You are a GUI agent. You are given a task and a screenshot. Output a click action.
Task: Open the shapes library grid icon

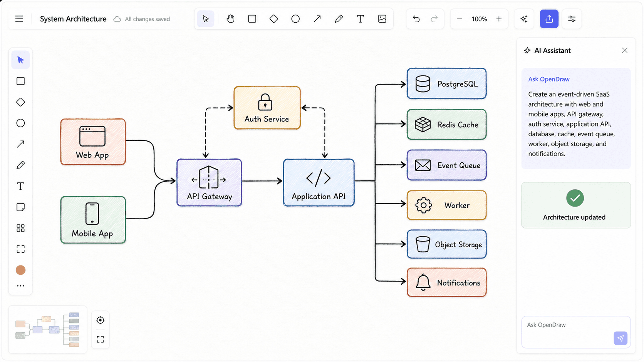(21, 229)
